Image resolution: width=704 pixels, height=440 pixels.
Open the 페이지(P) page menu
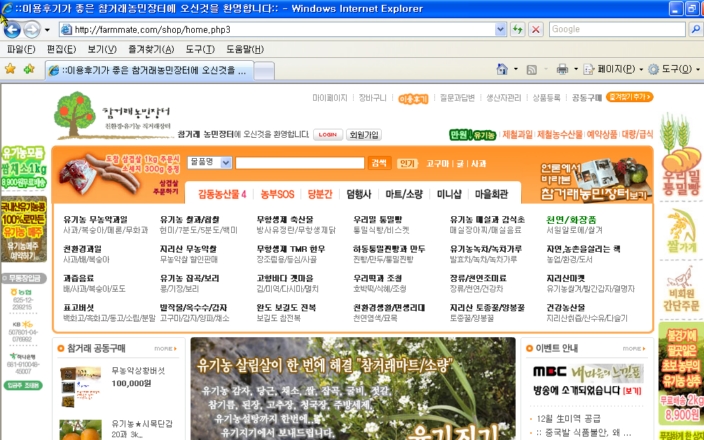click(x=613, y=69)
